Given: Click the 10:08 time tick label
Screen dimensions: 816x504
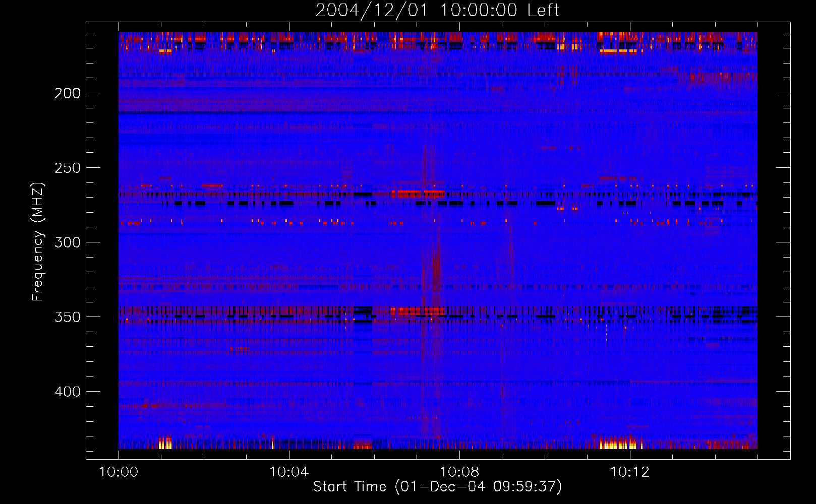Looking at the screenshot, I should coord(459,472).
